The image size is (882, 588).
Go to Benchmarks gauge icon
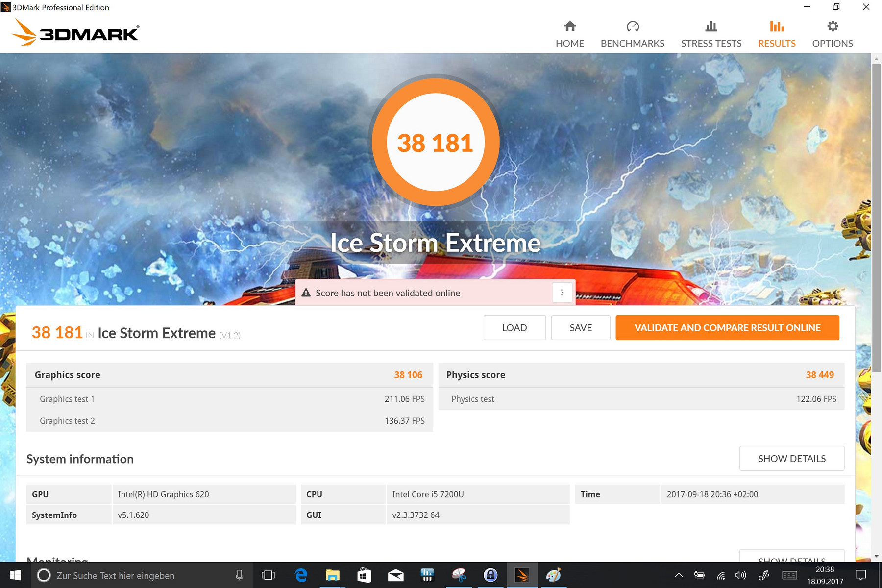pos(632,26)
